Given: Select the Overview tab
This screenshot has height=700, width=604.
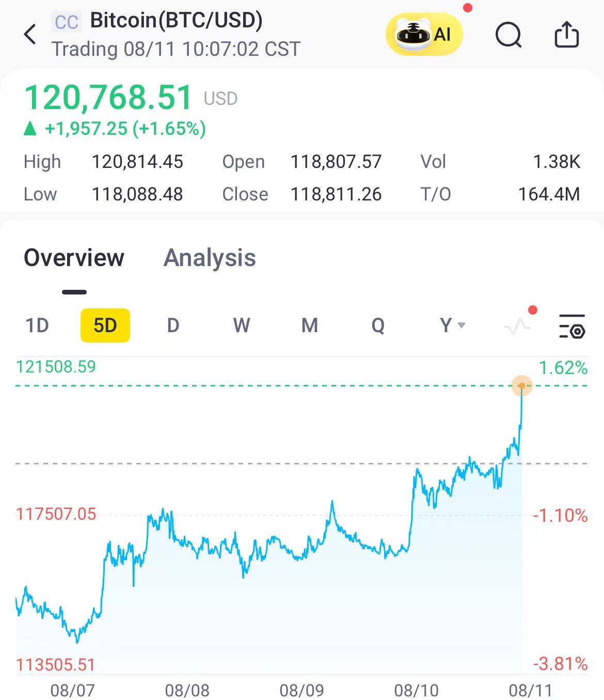Looking at the screenshot, I should coord(74,257).
